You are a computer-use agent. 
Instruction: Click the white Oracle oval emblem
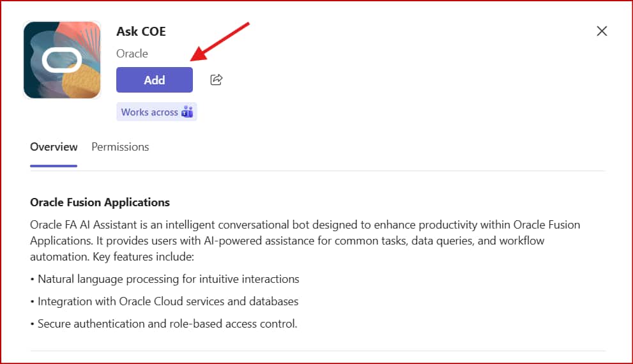coord(61,60)
